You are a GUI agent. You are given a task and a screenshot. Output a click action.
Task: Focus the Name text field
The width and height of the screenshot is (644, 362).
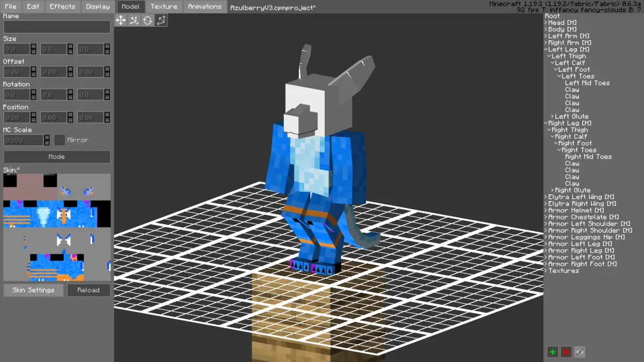coord(57,27)
